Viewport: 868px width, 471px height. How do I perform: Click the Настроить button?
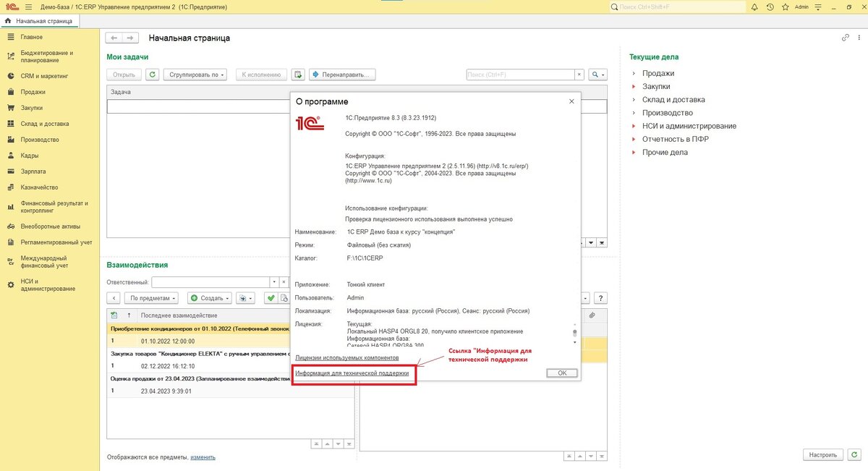click(823, 455)
